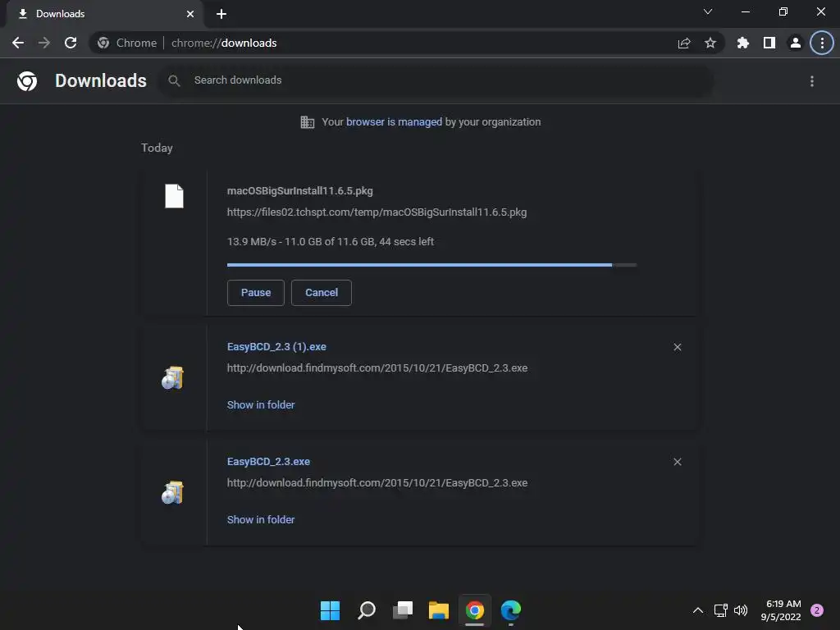Select the Downloads browser tab

[x=104, y=14]
